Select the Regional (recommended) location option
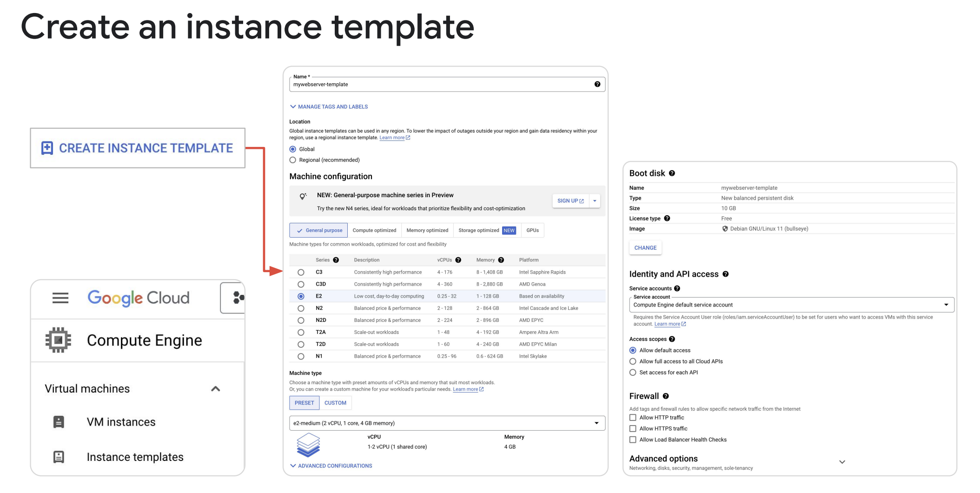The image size is (980, 493). pyautogui.click(x=293, y=160)
